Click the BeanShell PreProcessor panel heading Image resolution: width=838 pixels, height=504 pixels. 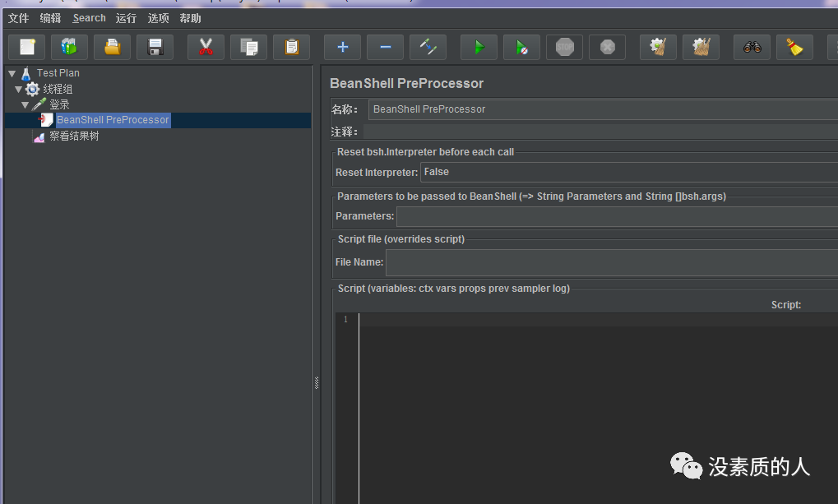pyautogui.click(x=407, y=83)
